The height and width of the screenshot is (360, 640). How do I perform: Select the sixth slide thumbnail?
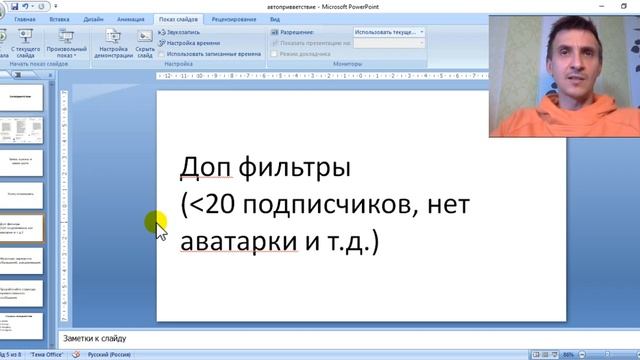[21, 261]
